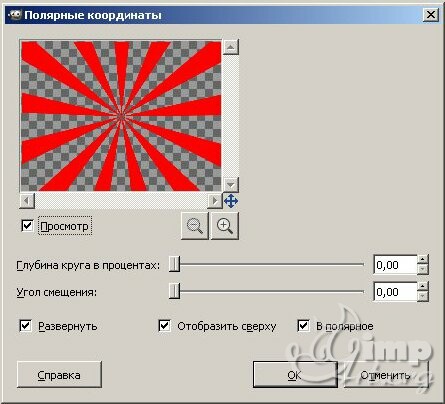Click the GIMP icon in the title bar
The width and height of the screenshot is (445, 404).
click(x=15, y=15)
